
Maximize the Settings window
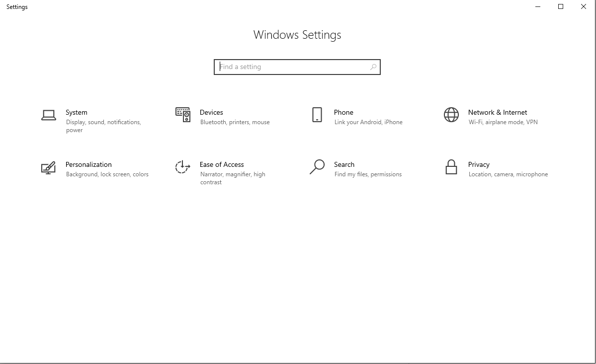pos(561,7)
